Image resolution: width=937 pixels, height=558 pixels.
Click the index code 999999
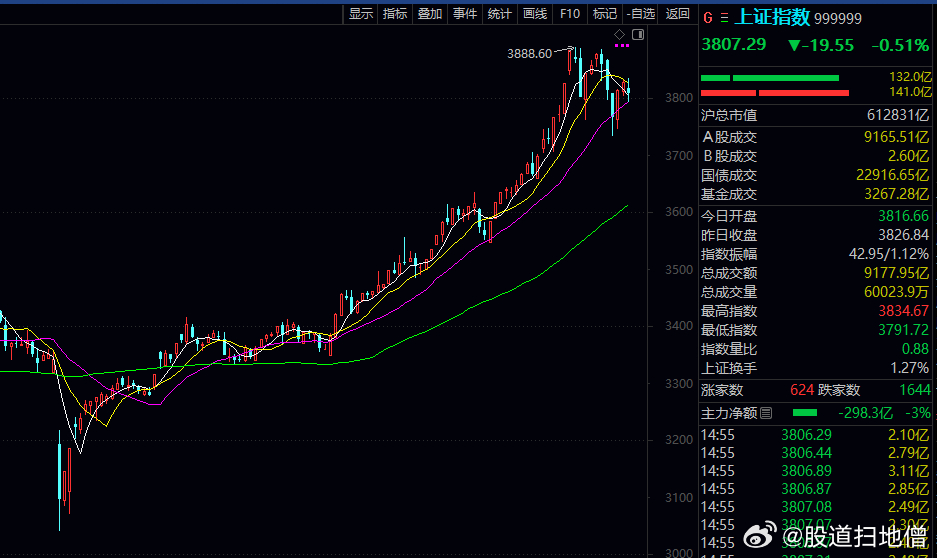pos(838,19)
